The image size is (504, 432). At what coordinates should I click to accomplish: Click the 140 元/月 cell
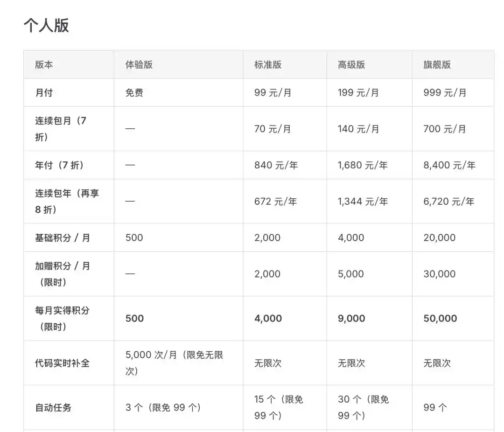tap(358, 129)
